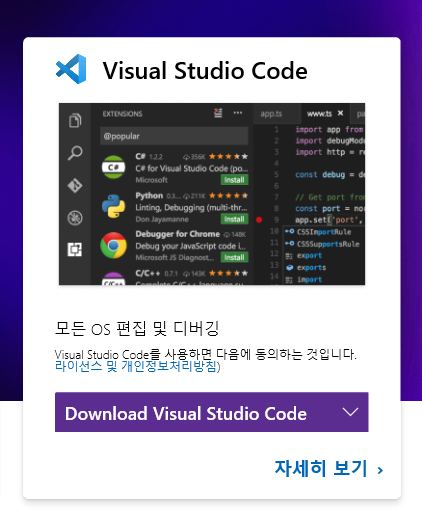Click the @popular search field
Screen dimensions: 422x529
[x=174, y=136]
